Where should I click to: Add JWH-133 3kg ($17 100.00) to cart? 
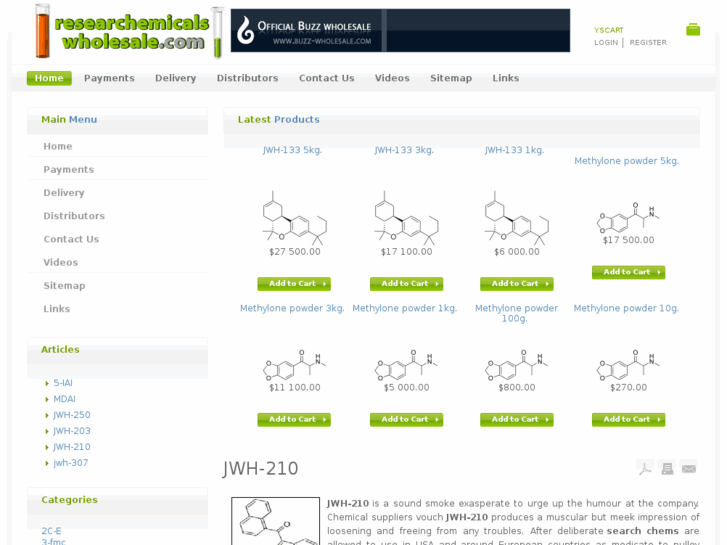pos(406,283)
